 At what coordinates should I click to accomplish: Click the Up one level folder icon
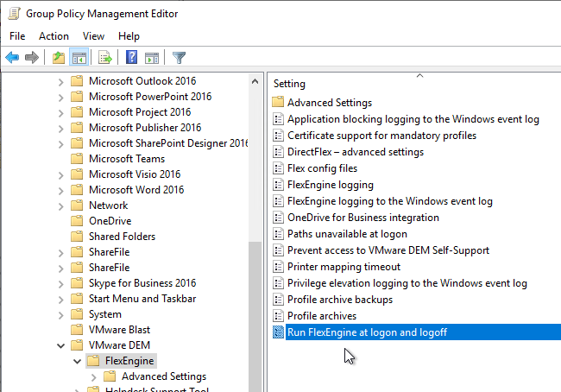(59, 57)
